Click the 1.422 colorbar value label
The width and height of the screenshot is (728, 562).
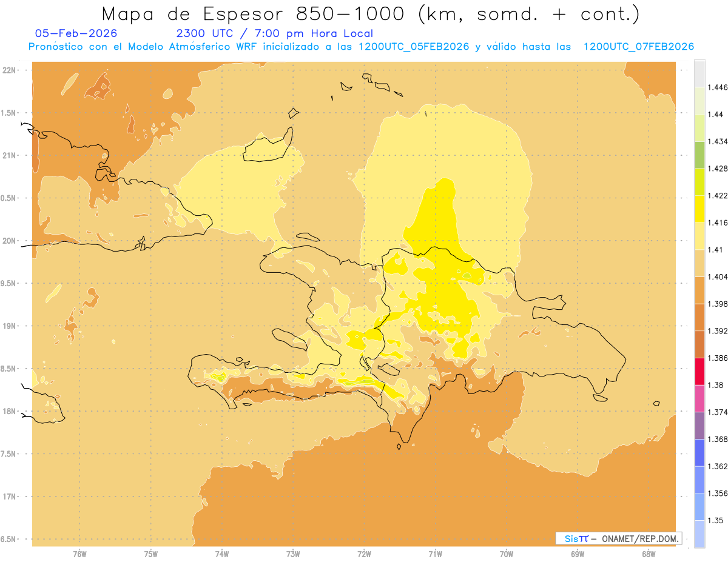(718, 196)
